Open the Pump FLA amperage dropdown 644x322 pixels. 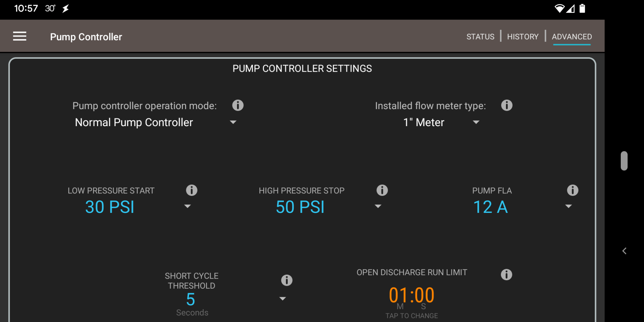point(568,206)
